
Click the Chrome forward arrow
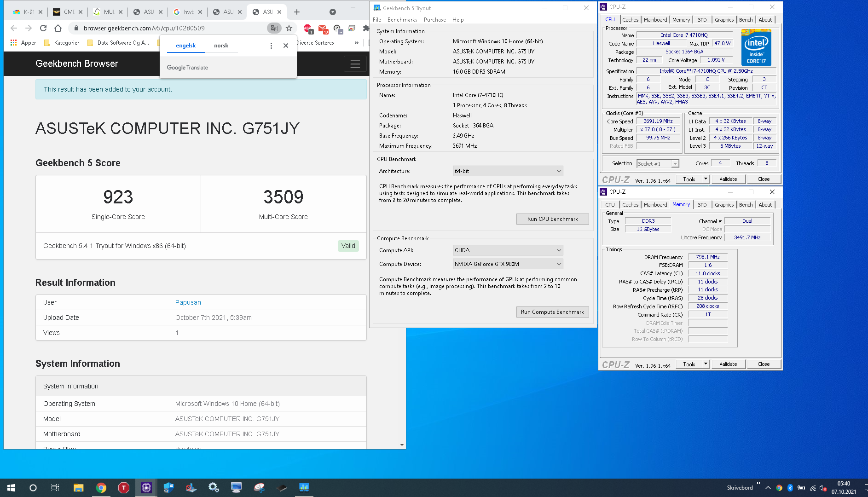click(x=29, y=28)
